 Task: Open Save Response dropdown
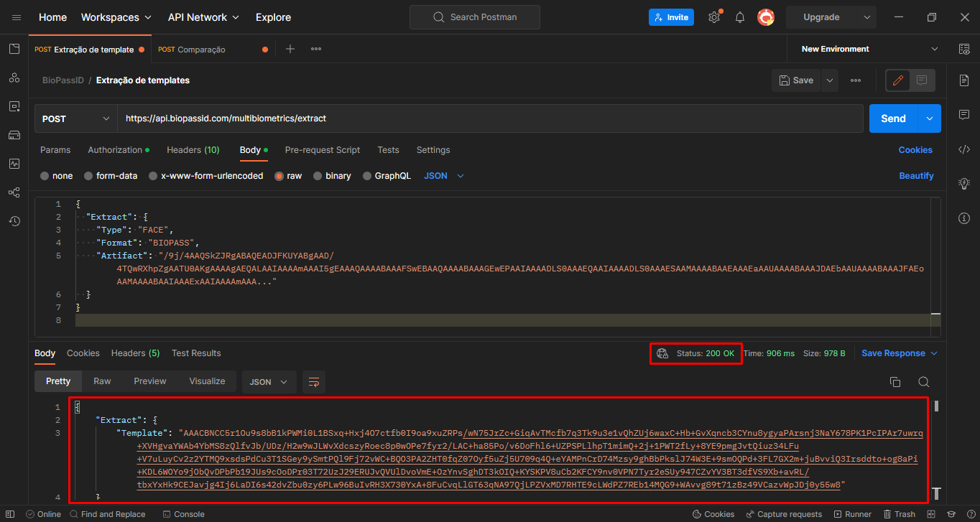click(900, 353)
